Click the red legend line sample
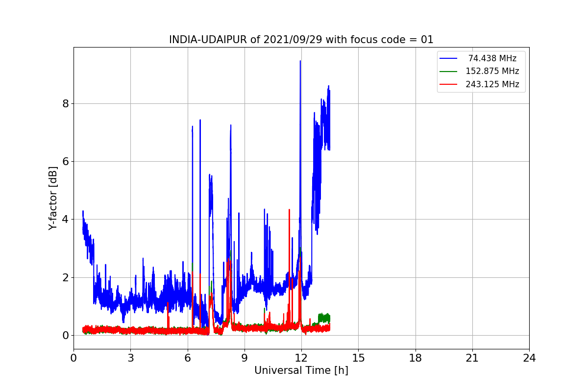The width and height of the screenshot is (588, 392). pos(448,84)
